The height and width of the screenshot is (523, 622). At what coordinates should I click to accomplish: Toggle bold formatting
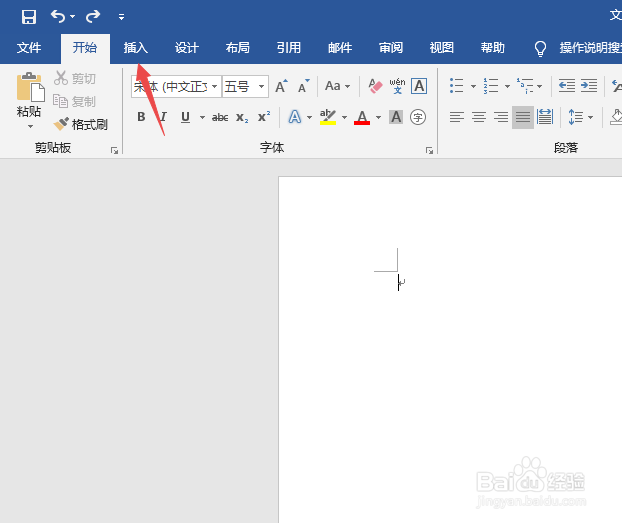click(141, 117)
